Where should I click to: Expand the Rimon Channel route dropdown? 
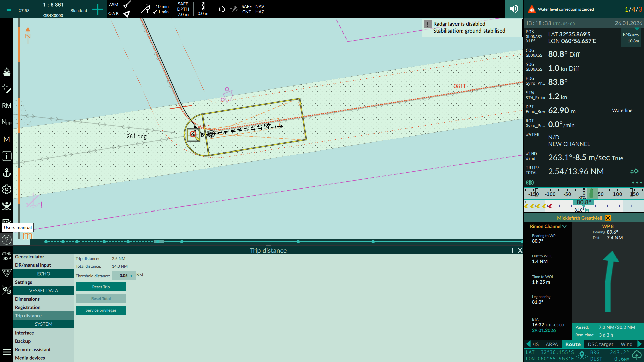coord(565,227)
